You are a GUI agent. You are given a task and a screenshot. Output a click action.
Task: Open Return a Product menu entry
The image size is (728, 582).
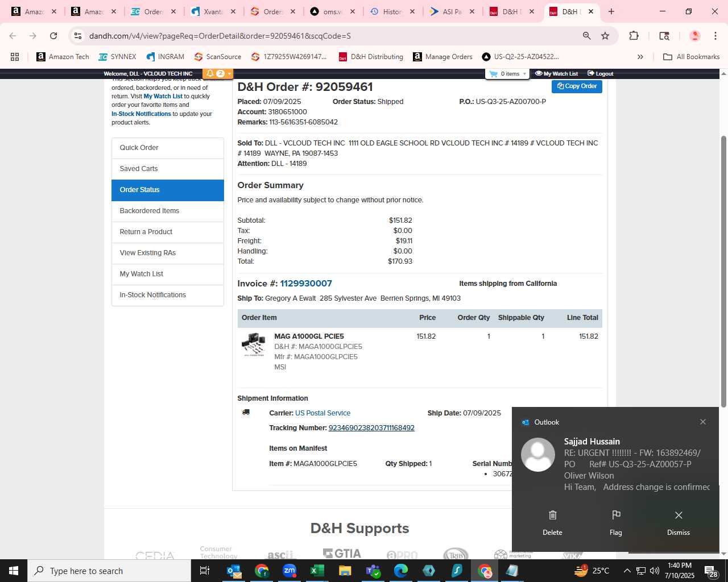coord(168,232)
